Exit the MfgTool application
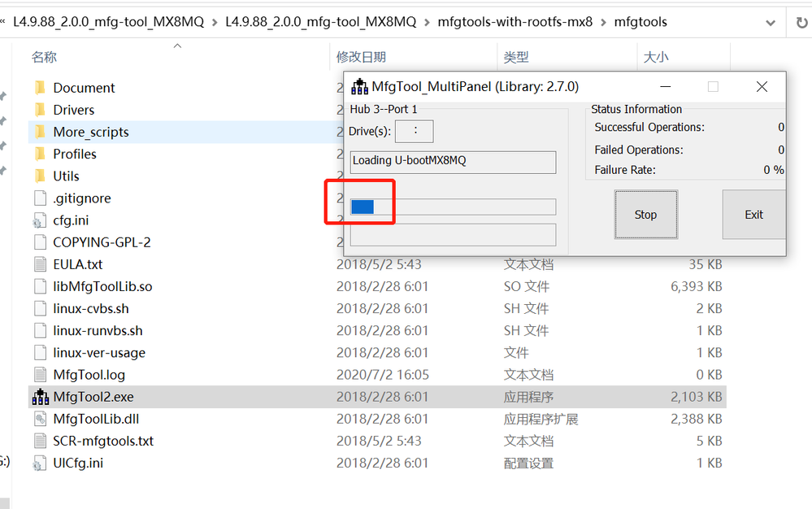This screenshot has height=509, width=812. pos(753,215)
